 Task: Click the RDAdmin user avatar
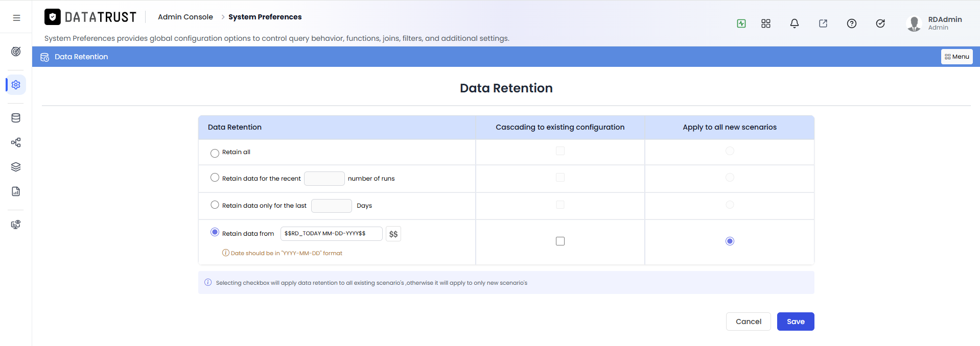point(914,23)
